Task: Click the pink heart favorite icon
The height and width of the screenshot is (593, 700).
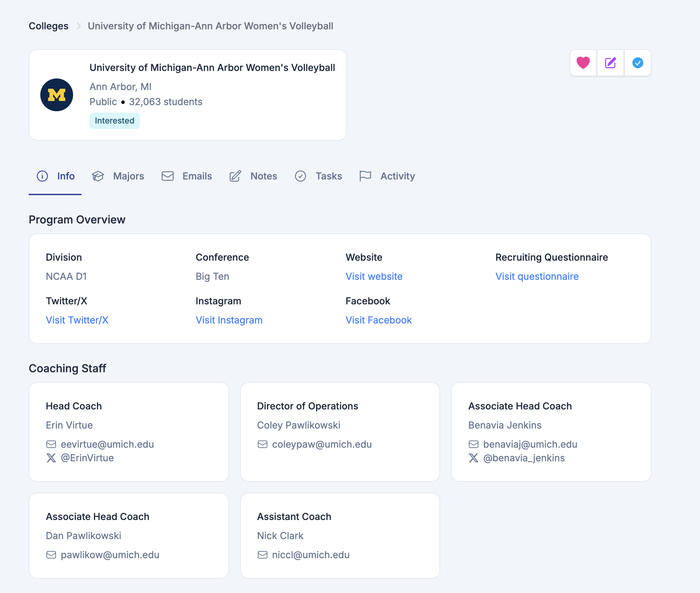Action: tap(583, 63)
